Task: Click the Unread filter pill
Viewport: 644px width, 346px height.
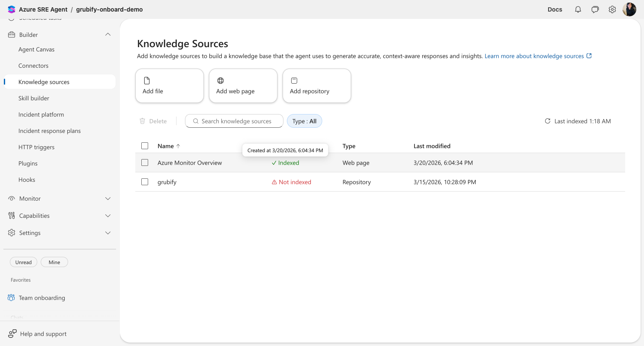Action: (24, 262)
